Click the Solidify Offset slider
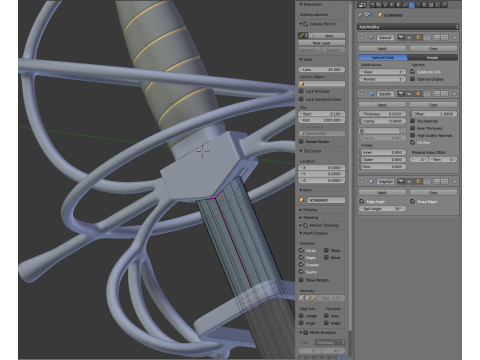The width and height of the screenshot is (480, 360). click(x=433, y=114)
